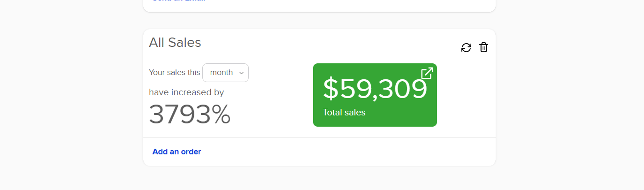
Task: Click the "Add an order" link
Action: pyautogui.click(x=176, y=152)
